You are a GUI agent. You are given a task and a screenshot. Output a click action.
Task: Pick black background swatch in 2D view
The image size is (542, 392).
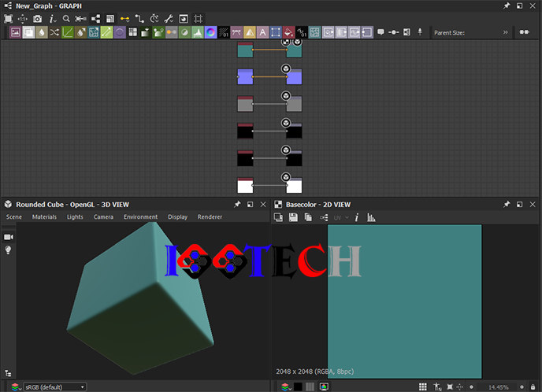point(298,386)
